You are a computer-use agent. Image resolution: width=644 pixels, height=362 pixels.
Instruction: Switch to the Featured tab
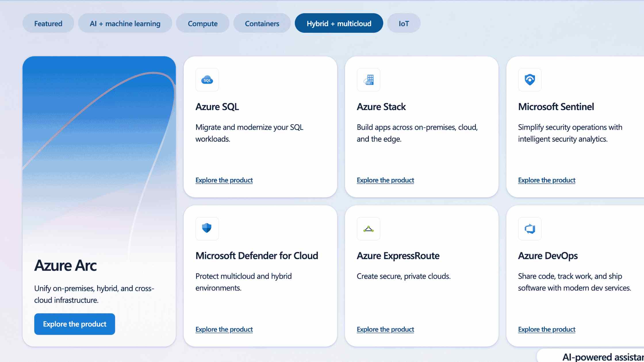pos(48,23)
